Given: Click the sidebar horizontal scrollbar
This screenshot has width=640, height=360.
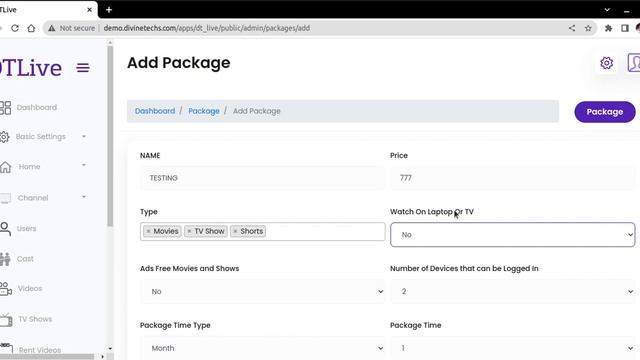Looking at the screenshot, I should (47, 356).
